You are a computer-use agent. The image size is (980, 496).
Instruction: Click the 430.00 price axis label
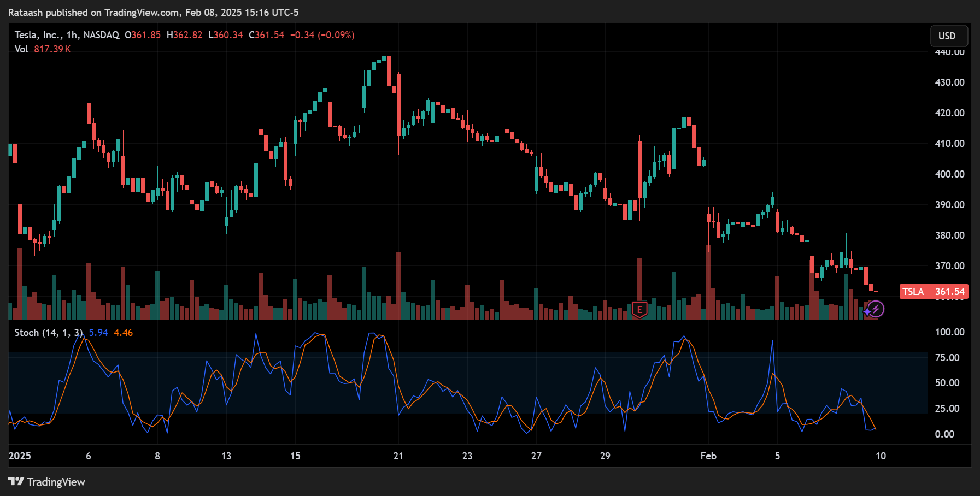949,82
